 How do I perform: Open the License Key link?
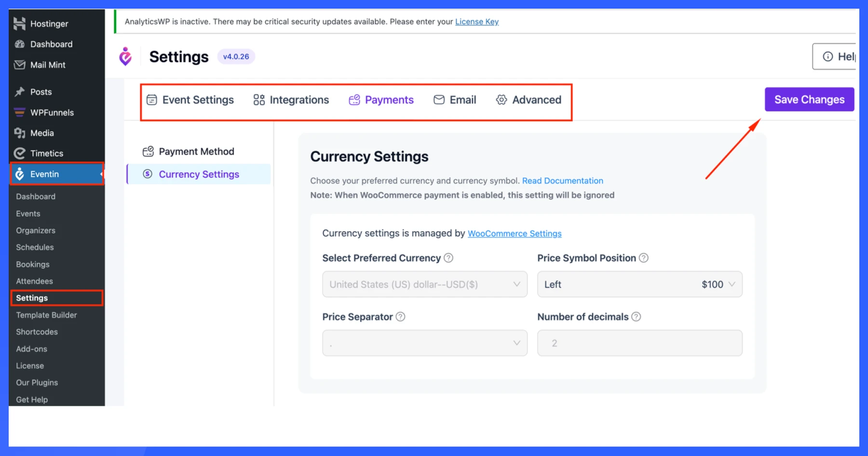tap(477, 22)
